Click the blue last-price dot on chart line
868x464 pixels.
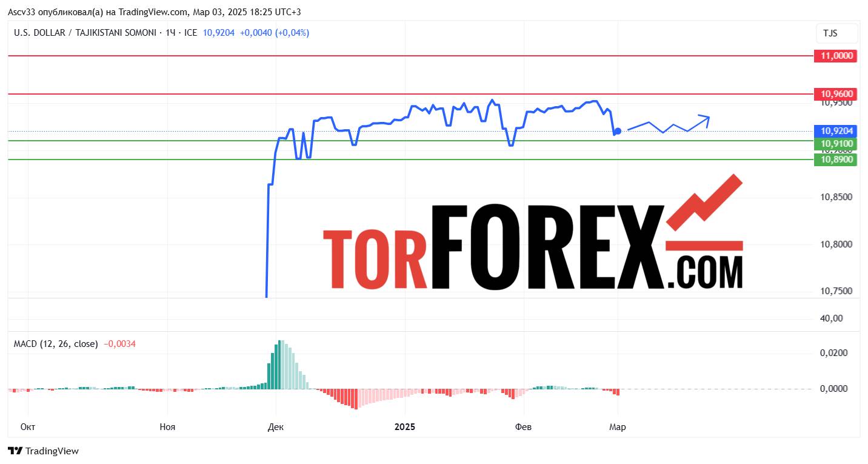click(x=618, y=131)
